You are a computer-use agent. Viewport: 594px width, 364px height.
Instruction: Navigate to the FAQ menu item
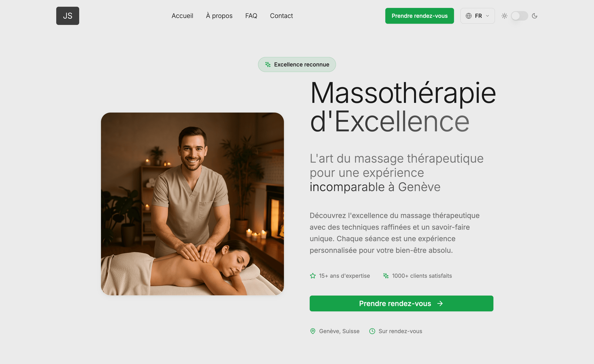[x=251, y=16]
